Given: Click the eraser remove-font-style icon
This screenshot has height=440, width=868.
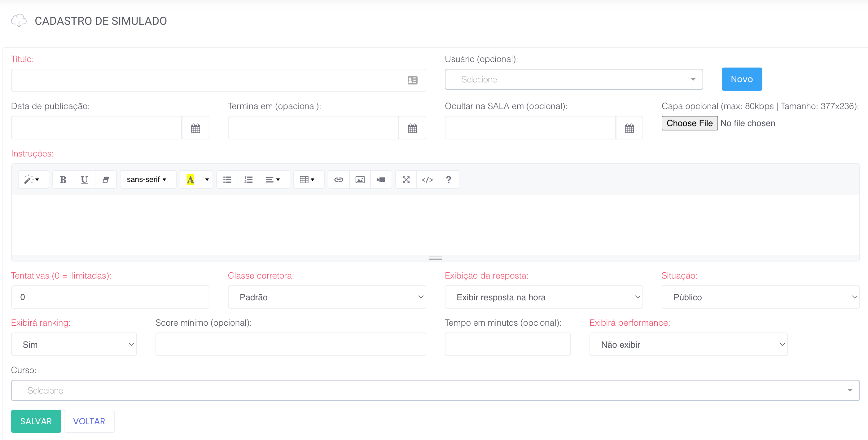Looking at the screenshot, I should click(x=105, y=180).
